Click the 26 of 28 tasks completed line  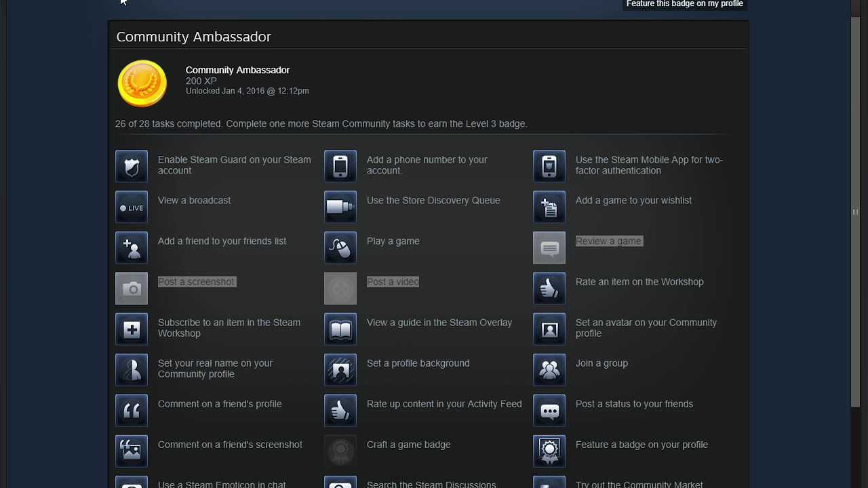pyautogui.click(x=321, y=124)
